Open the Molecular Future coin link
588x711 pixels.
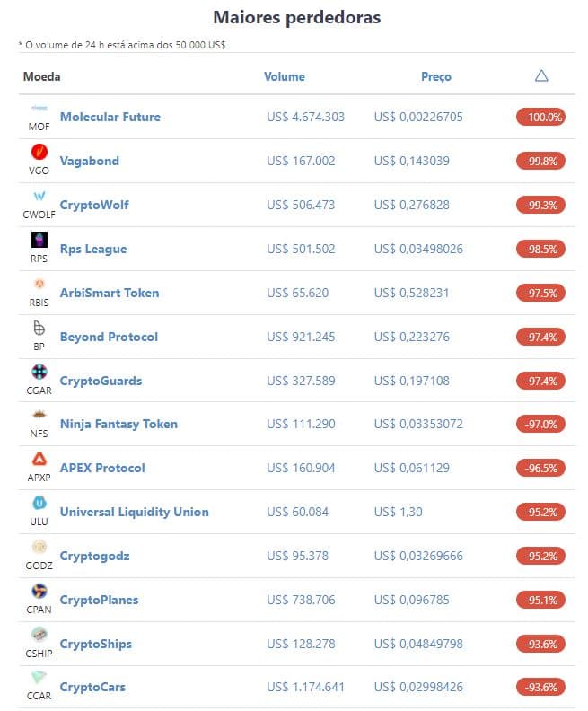[110, 117]
